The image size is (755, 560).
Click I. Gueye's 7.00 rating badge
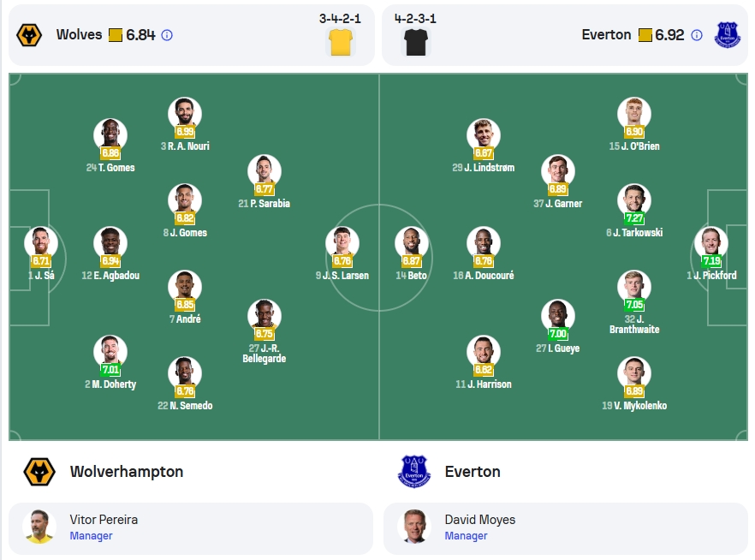pos(557,334)
